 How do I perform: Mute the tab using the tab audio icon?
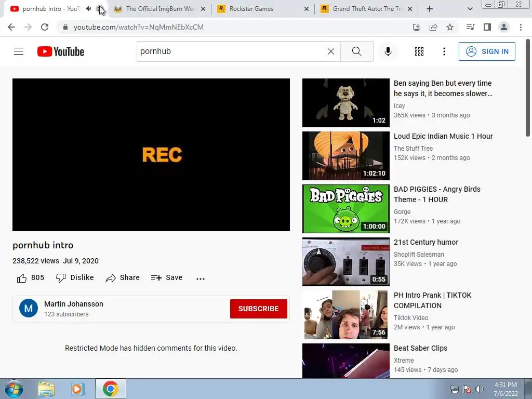coord(88,9)
